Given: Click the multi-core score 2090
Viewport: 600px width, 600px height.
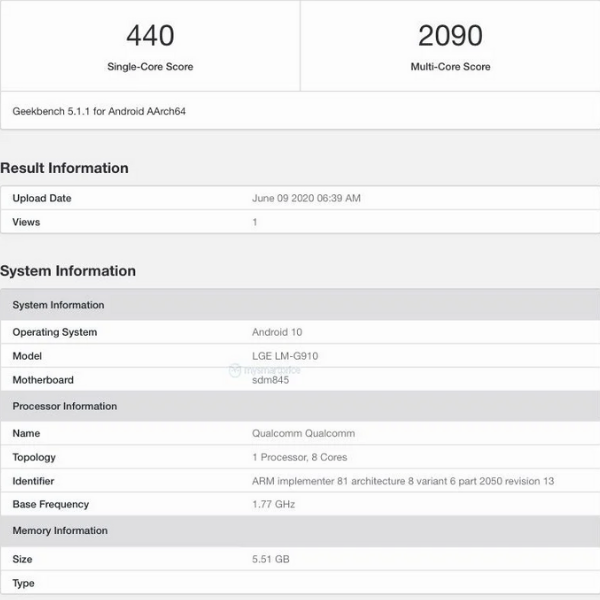Looking at the screenshot, I should pos(450,36).
